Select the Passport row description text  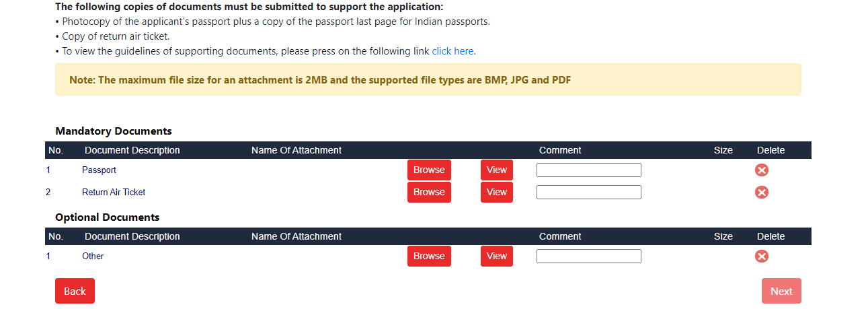click(x=99, y=170)
